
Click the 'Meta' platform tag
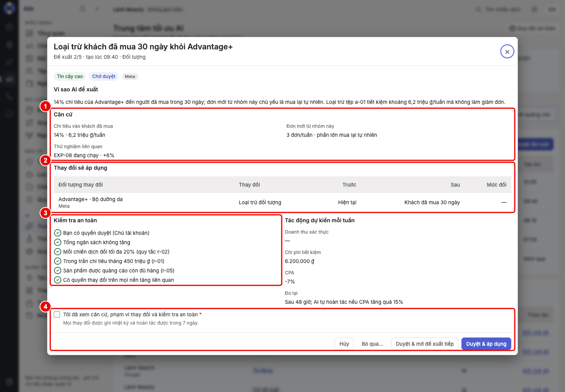click(130, 76)
